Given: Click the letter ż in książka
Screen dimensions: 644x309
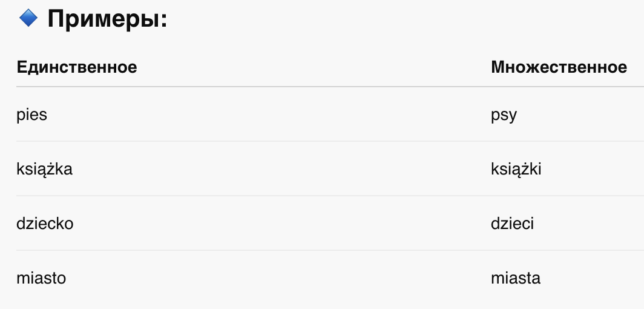Looking at the screenshot, I should (49, 169).
